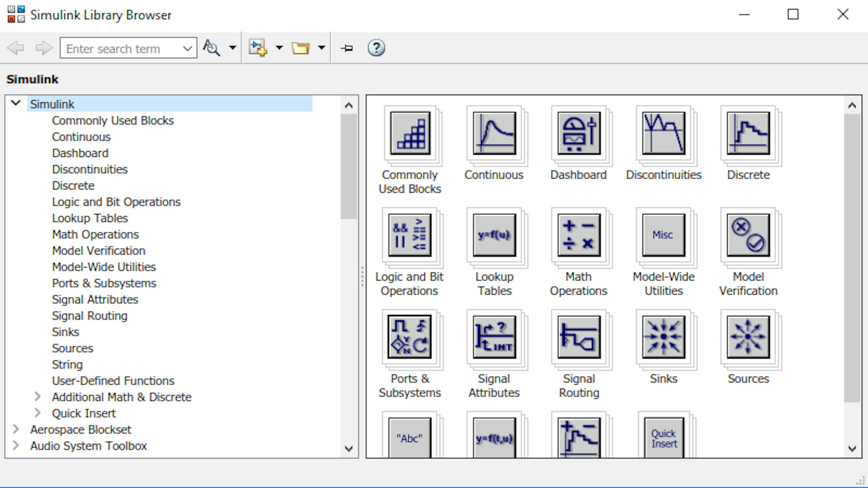
Task: Expand the Aerospace Blockset node
Action: click(x=15, y=429)
